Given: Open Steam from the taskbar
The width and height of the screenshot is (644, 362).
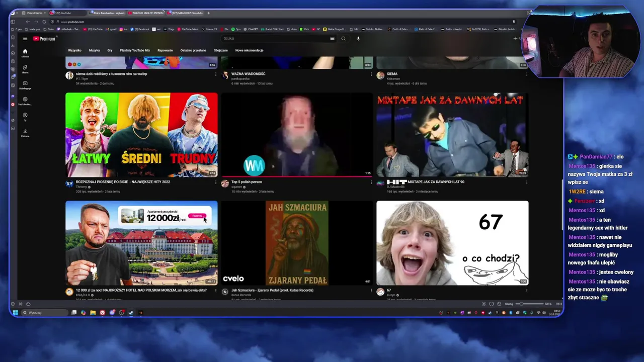Looking at the screenshot, I should [131, 313].
